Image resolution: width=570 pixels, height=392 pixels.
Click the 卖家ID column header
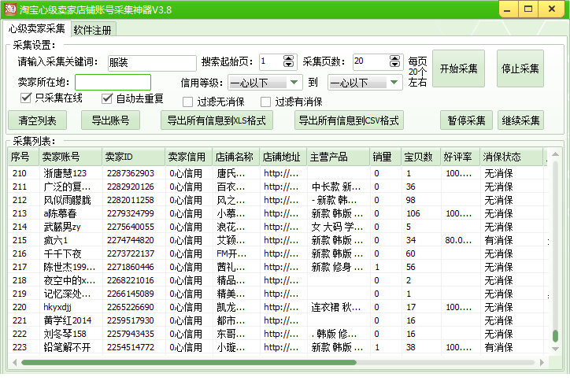pyautogui.click(x=134, y=157)
